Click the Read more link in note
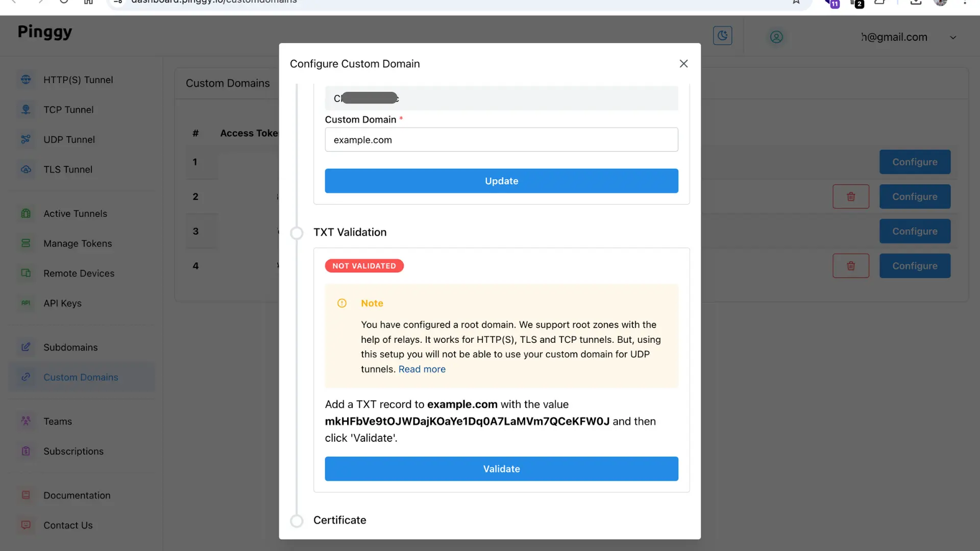Screen dimensions: 980x551 pos(422,369)
